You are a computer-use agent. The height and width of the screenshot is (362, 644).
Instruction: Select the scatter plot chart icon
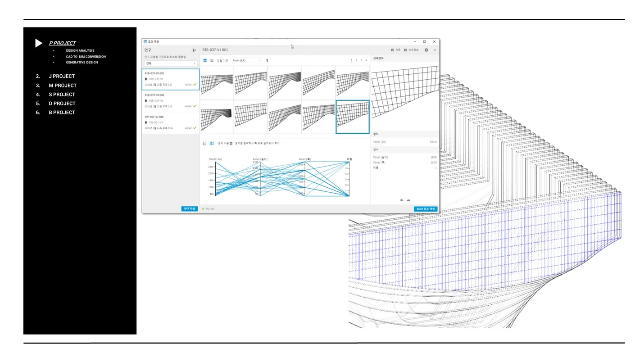204,143
